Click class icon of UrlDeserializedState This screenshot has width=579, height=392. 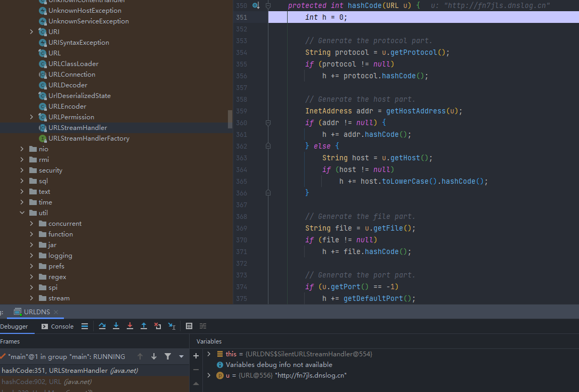[43, 95]
